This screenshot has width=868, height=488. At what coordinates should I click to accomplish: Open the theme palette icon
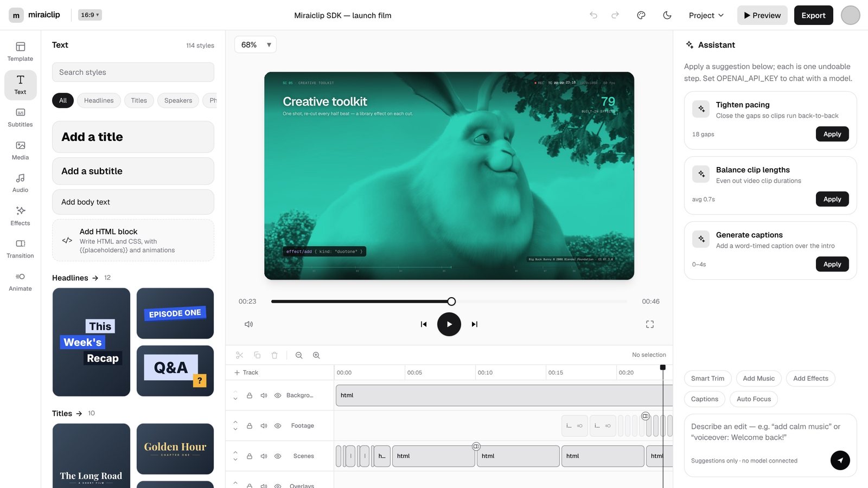(x=641, y=15)
